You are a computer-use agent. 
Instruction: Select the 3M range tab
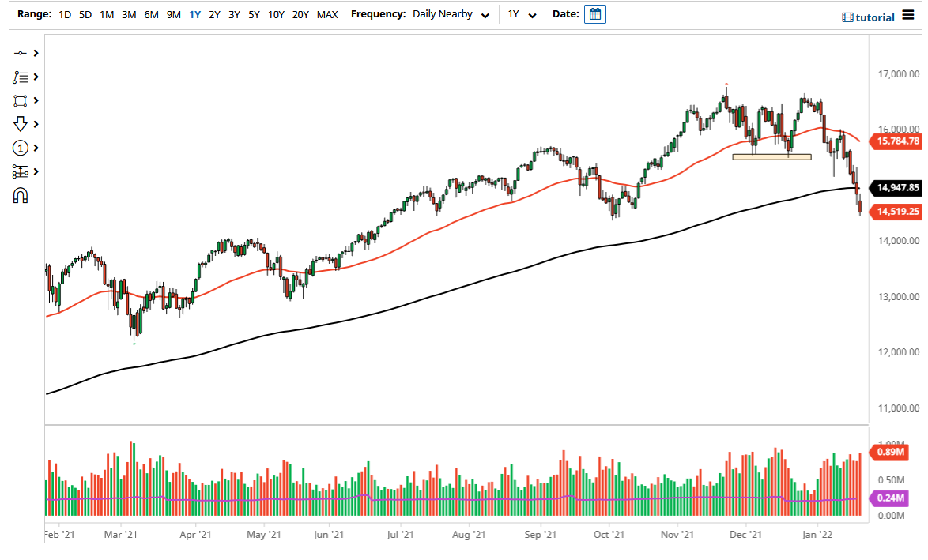[x=129, y=13]
